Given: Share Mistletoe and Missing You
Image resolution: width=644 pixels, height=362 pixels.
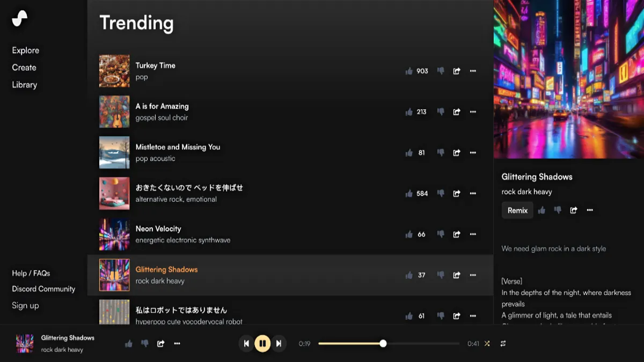Looking at the screenshot, I should [x=457, y=152].
